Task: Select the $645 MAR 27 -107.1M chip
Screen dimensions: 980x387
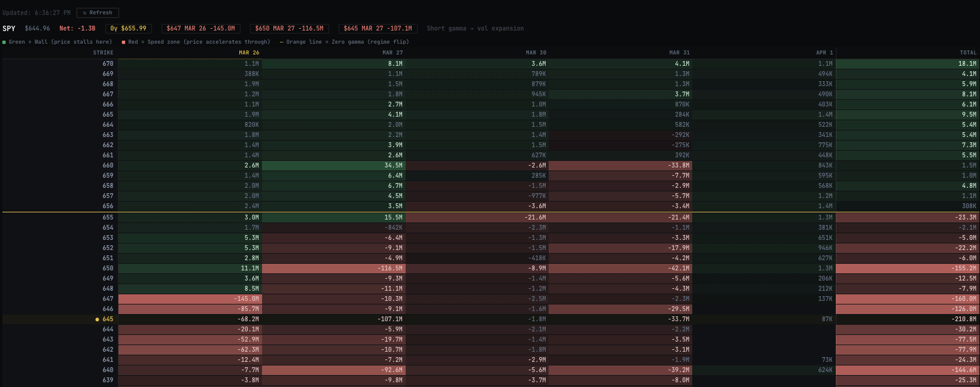Action: (x=378, y=28)
